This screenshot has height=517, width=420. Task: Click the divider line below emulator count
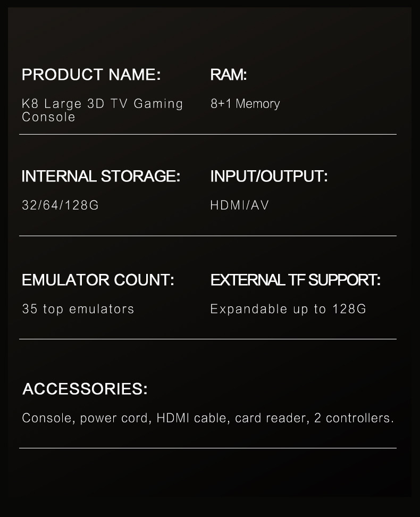(208, 339)
